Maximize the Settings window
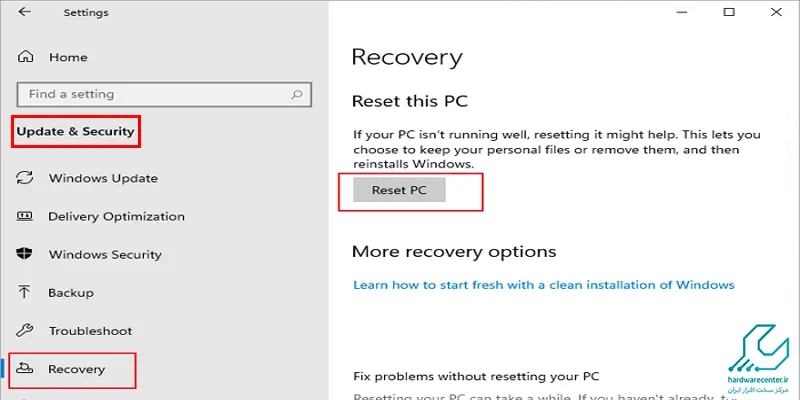Screen dimensions: 800x400 point(729,12)
